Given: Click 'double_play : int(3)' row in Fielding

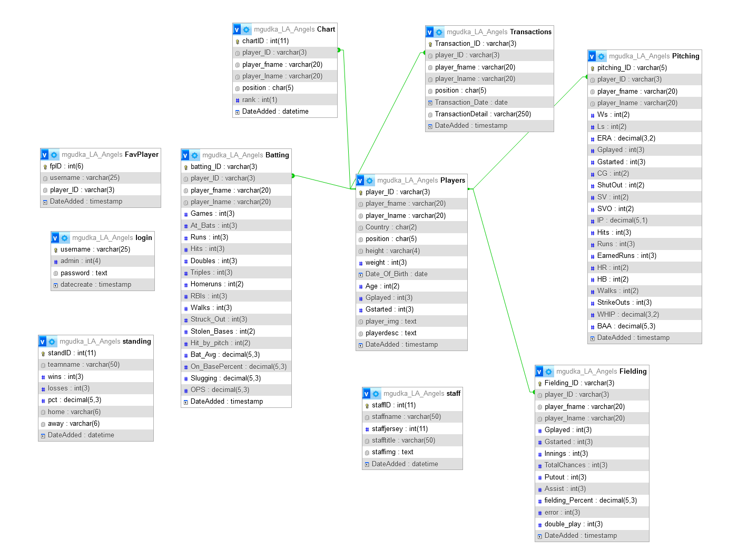Looking at the screenshot, I should coord(592,524).
